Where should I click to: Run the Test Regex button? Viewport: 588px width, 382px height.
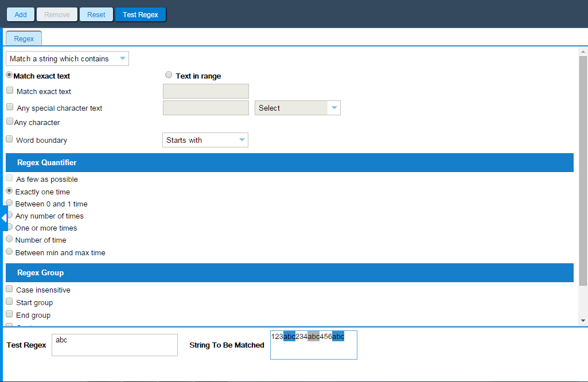click(x=140, y=14)
